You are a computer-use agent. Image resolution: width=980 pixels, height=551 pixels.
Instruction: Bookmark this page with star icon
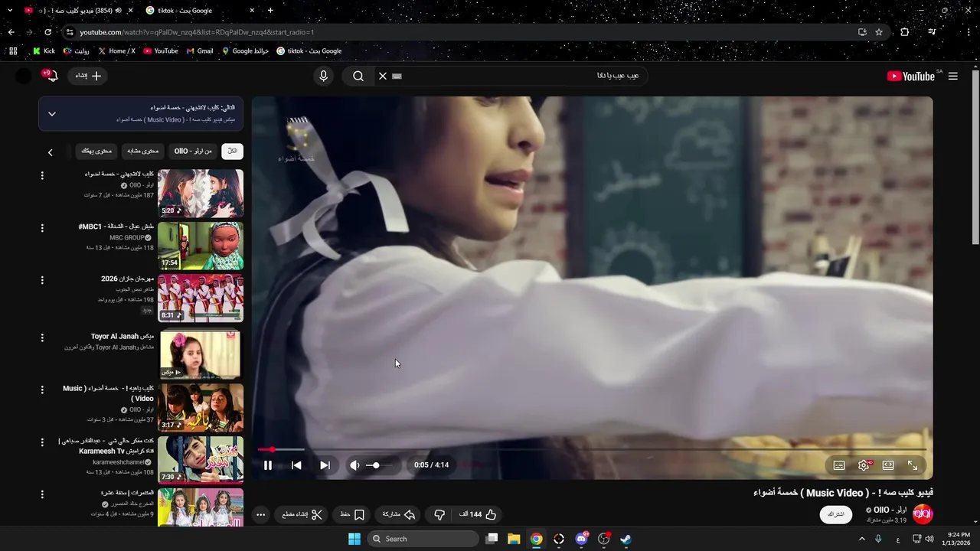click(x=879, y=32)
